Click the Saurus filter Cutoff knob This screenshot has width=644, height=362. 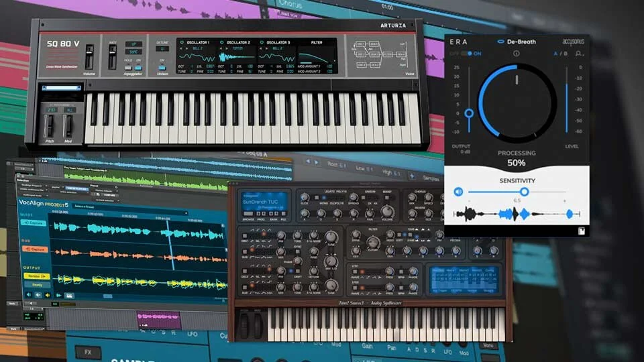point(372,242)
